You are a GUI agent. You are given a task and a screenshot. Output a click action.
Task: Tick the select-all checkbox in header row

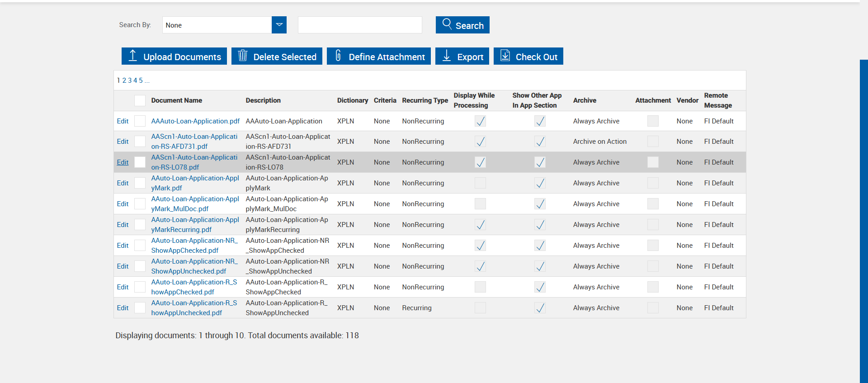[x=140, y=100]
